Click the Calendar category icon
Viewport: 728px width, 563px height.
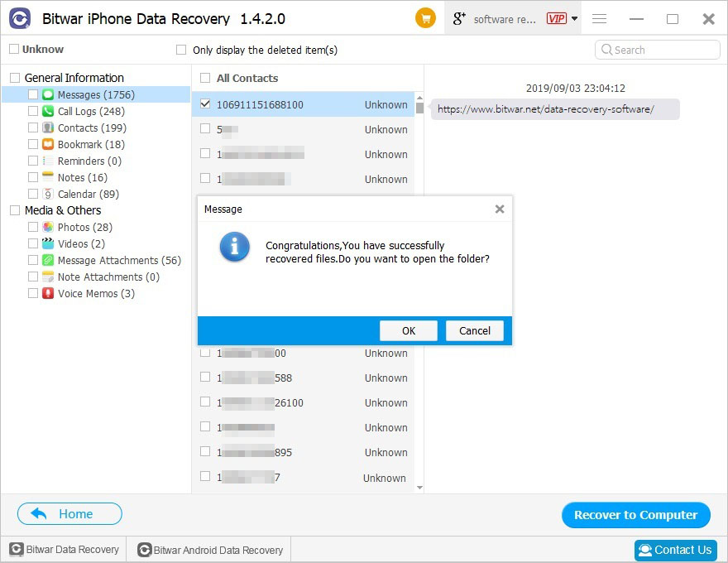tap(48, 194)
